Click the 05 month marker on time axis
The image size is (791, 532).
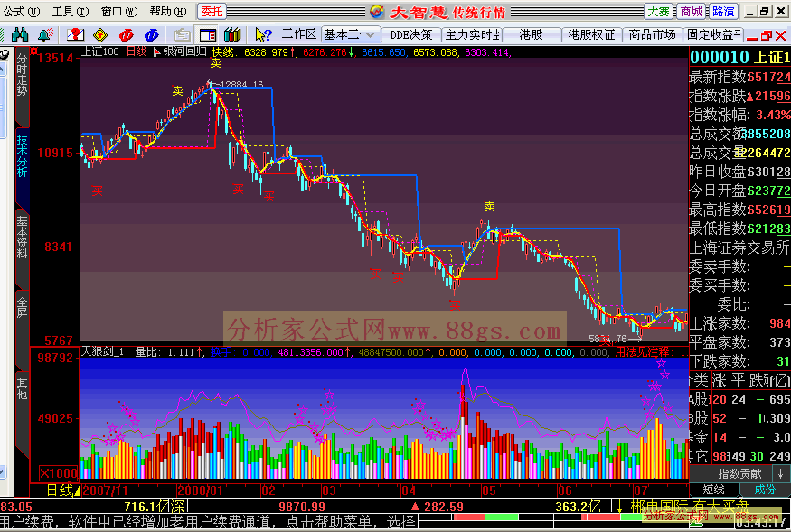click(488, 490)
